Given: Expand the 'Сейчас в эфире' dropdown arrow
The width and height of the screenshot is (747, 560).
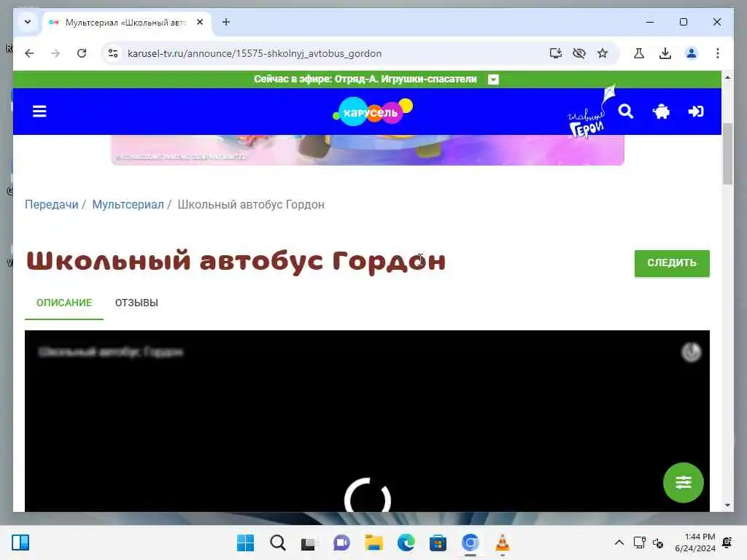Looking at the screenshot, I should tap(494, 79).
